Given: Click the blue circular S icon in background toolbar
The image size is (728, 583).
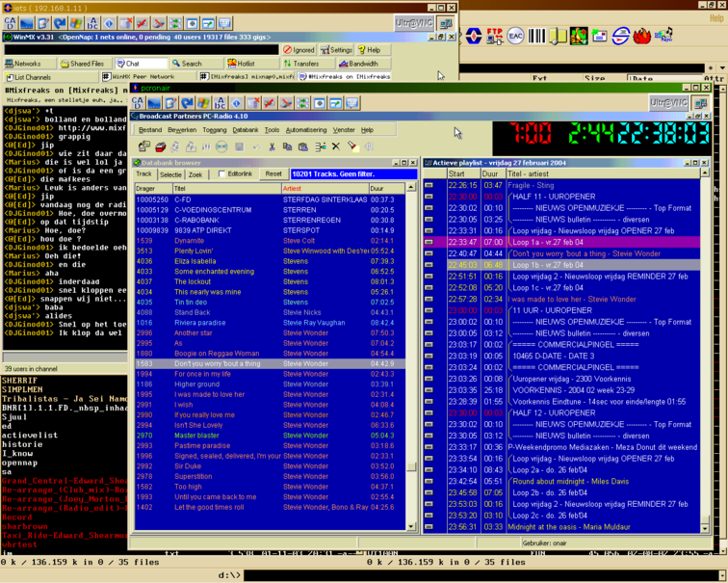Looking at the screenshot, I should click(x=621, y=36).
